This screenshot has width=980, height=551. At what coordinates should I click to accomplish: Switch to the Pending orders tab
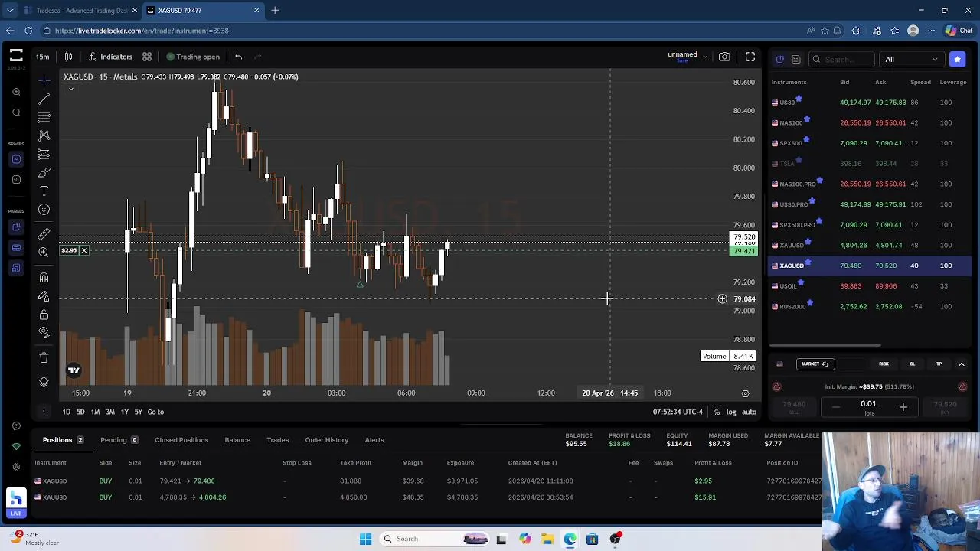pyautogui.click(x=119, y=440)
